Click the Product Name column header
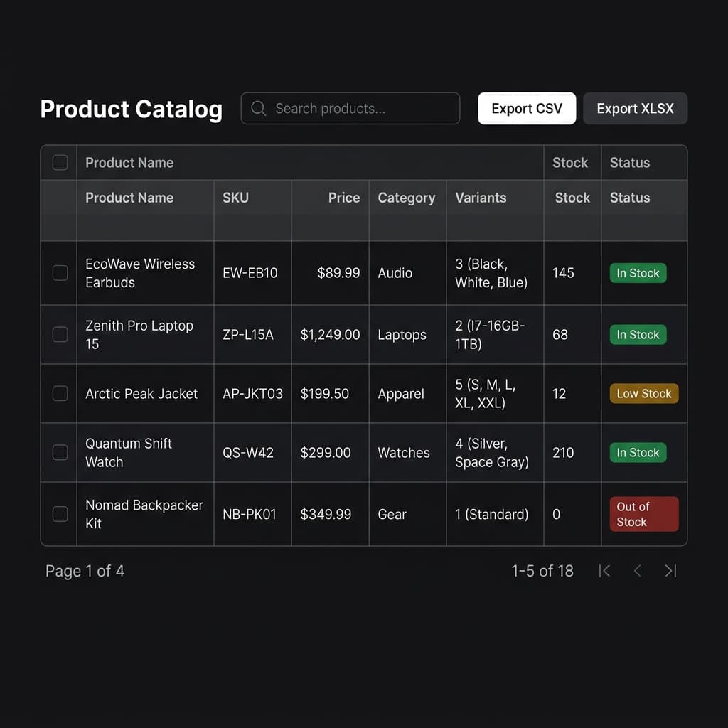 coord(129,198)
